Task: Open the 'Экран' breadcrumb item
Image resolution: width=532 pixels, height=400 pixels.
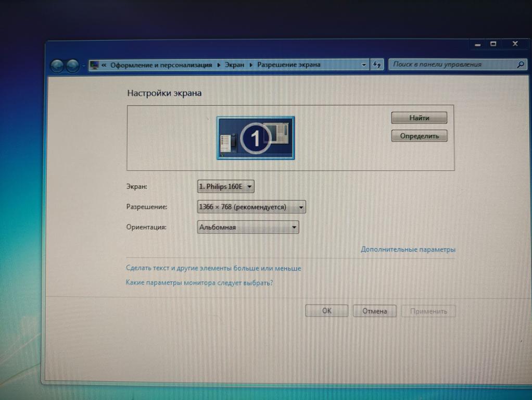Action: [x=234, y=65]
